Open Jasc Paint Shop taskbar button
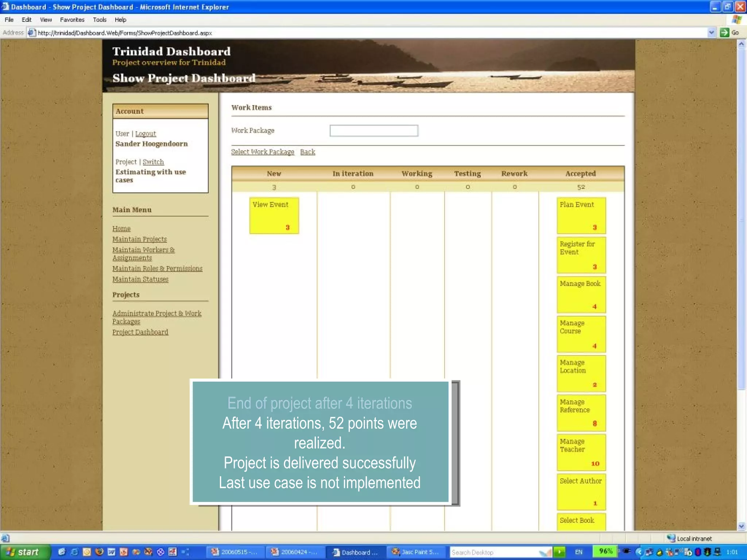The height and width of the screenshot is (560, 747). click(416, 552)
